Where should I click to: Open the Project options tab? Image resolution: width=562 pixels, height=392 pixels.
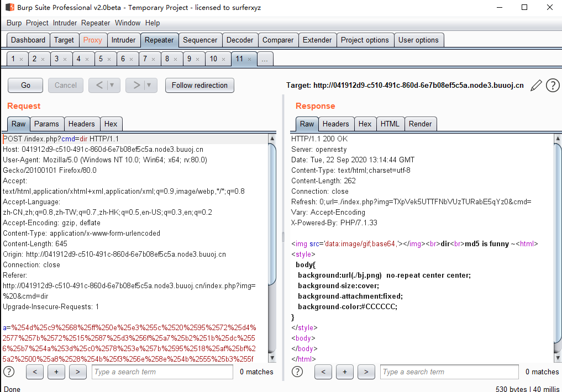[365, 40]
